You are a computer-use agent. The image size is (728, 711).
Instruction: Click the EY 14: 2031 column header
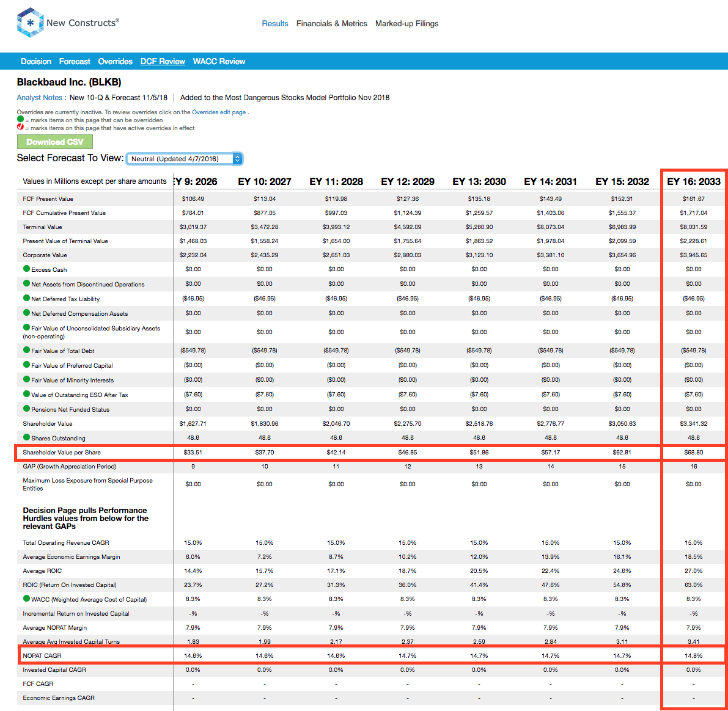tap(551, 181)
